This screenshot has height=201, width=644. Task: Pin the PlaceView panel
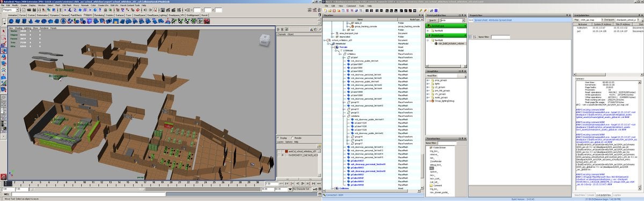click(x=420, y=15)
